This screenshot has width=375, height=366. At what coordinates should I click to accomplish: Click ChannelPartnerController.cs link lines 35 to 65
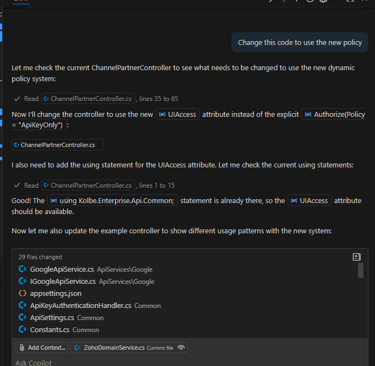point(88,99)
